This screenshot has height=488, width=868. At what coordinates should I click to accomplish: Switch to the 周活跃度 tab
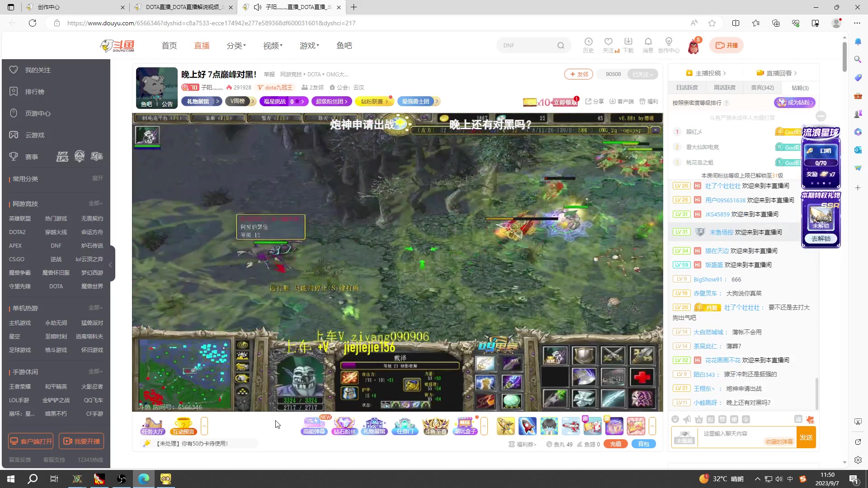(x=724, y=88)
